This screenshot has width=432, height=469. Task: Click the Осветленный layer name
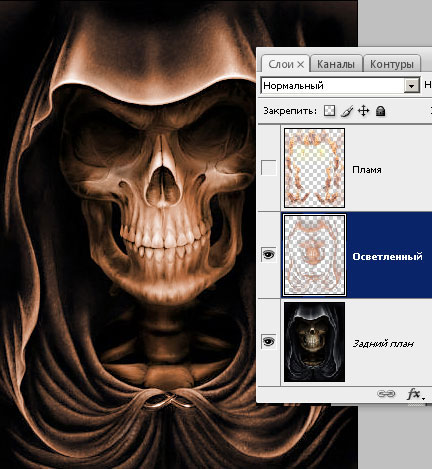coord(387,257)
